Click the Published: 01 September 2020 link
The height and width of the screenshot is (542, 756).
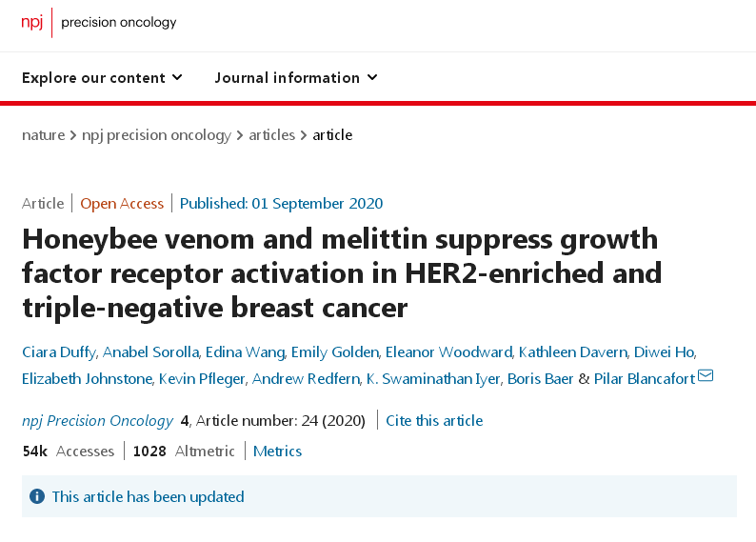click(x=281, y=204)
